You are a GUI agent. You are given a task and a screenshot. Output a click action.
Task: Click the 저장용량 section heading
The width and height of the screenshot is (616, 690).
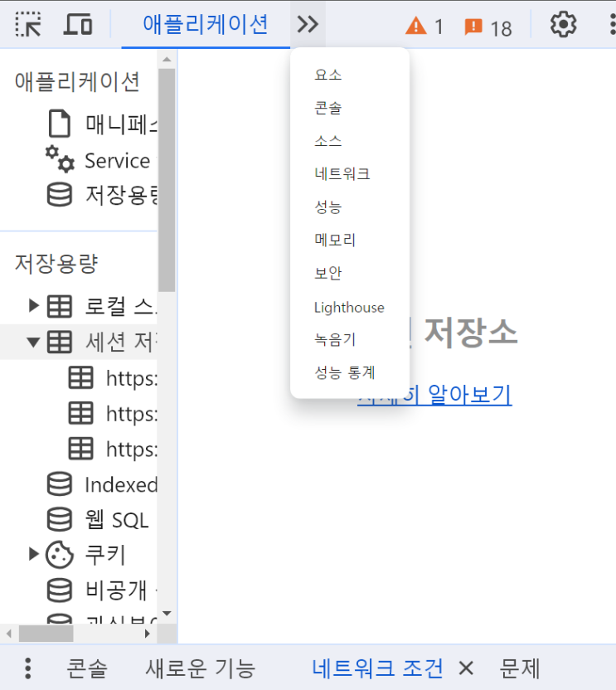pyautogui.click(x=56, y=264)
